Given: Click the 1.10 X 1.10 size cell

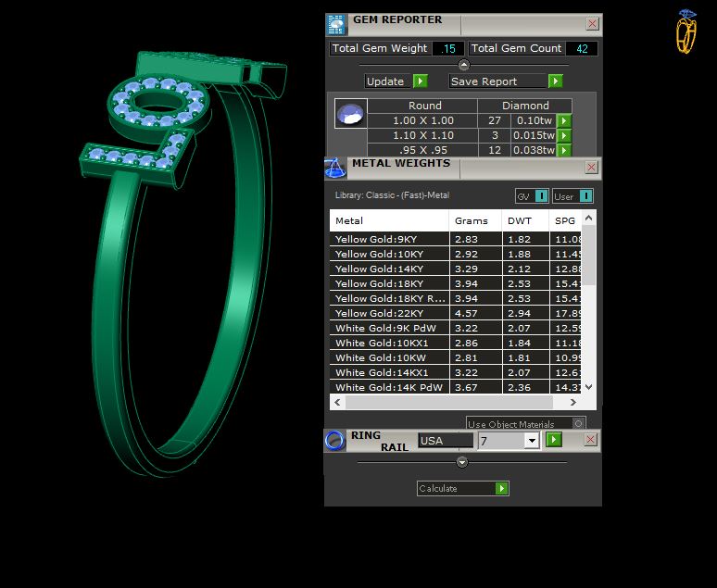Looking at the screenshot, I should click(x=423, y=135).
